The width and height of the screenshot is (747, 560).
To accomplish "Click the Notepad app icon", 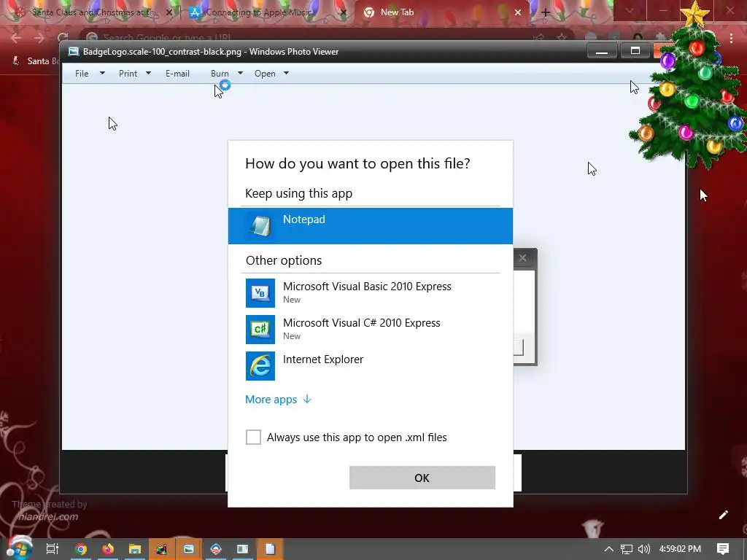I will [x=260, y=225].
